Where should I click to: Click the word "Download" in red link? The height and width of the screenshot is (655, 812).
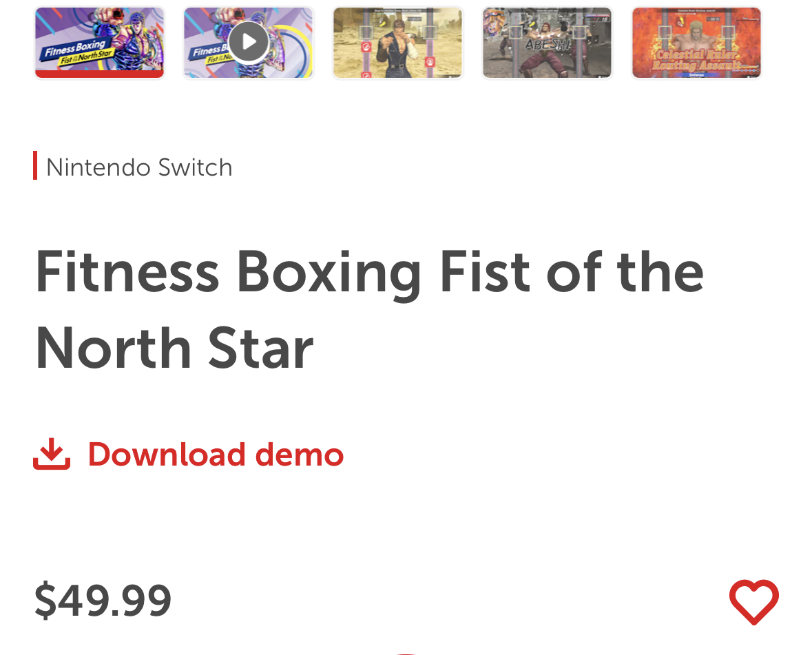(166, 455)
